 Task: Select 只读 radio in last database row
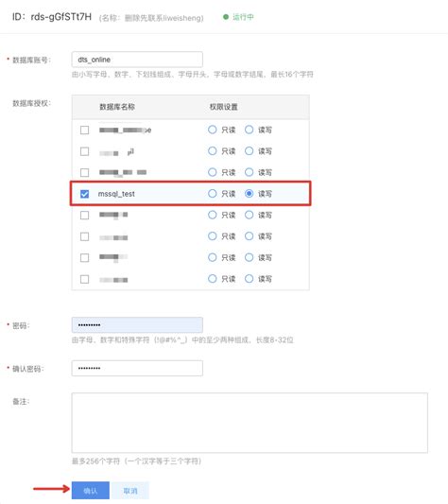pos(212,279)
